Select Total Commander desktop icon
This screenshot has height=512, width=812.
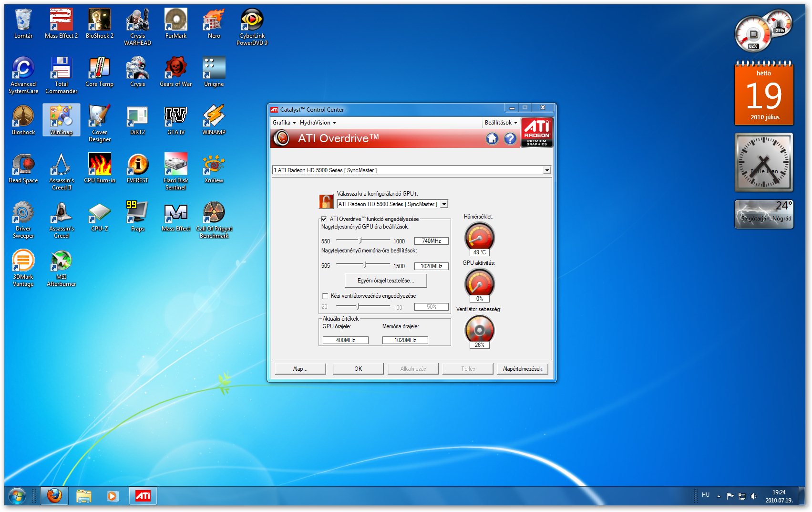coord(62,75)
